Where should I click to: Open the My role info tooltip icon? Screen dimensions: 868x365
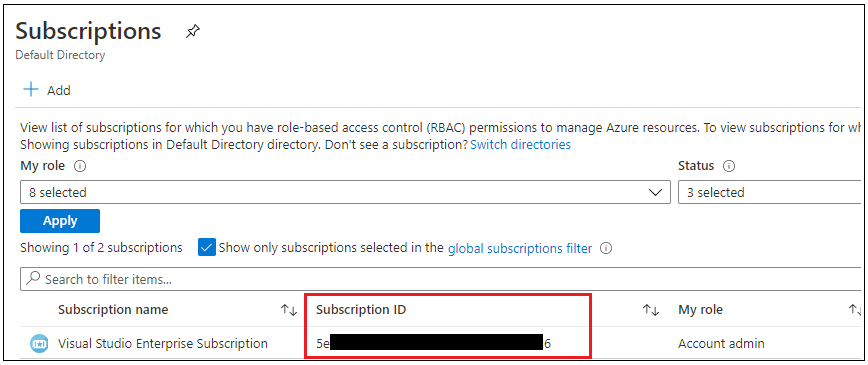click(79, 166)
